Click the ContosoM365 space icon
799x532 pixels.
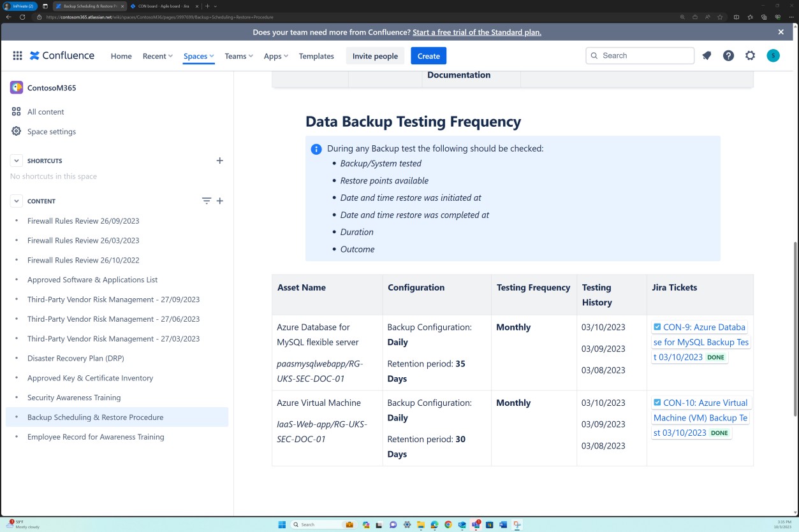tap(16, 87)
